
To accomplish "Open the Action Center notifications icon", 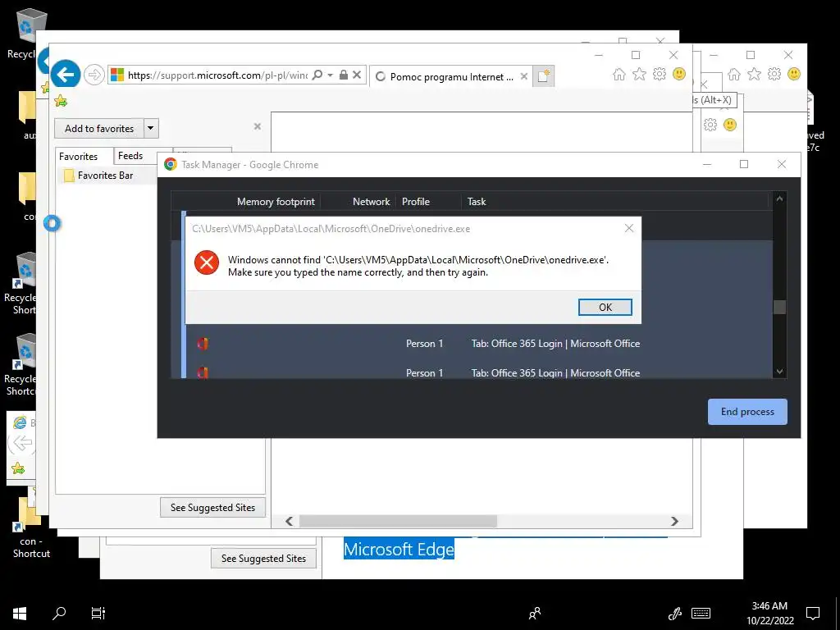I will 813,613.
